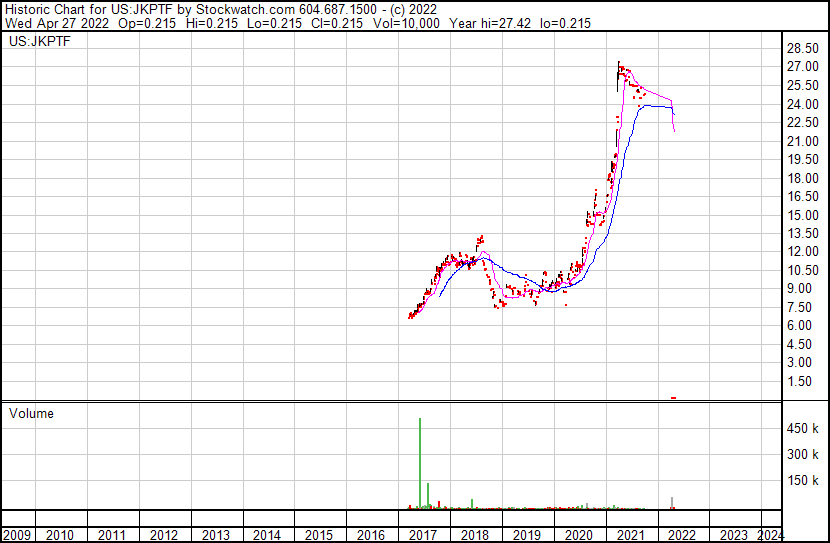
Task: Click the Year hi=27.42 header text
Action: coord(490,23)
